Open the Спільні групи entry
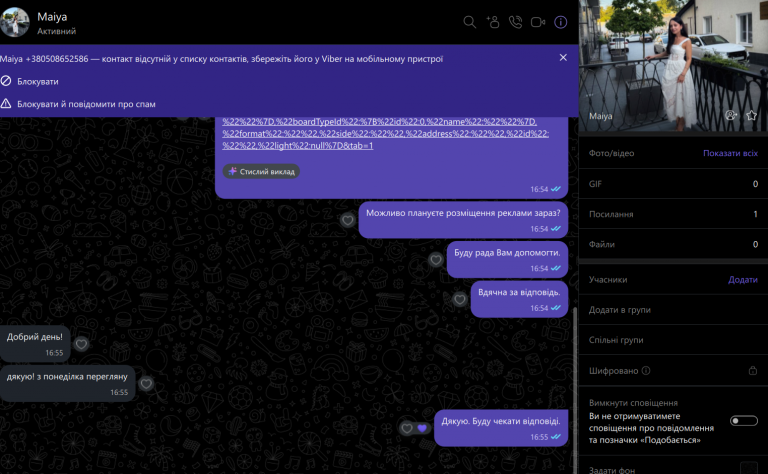 coord(673,340)
